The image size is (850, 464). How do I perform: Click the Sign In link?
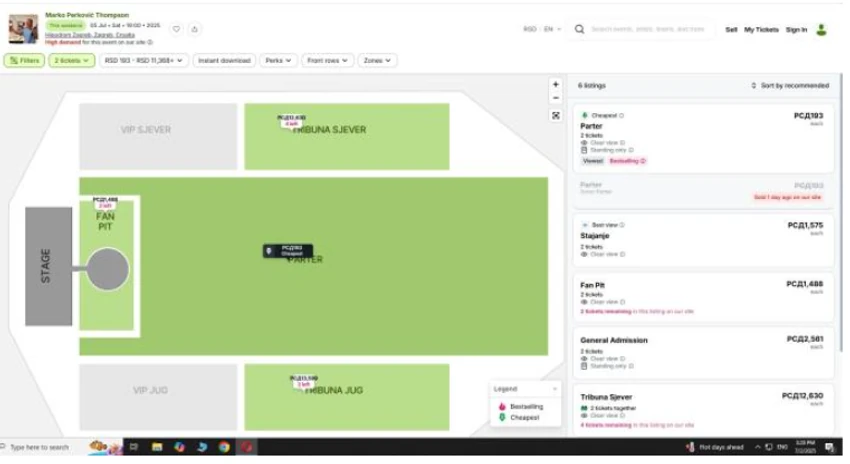(x=796, y=30)
